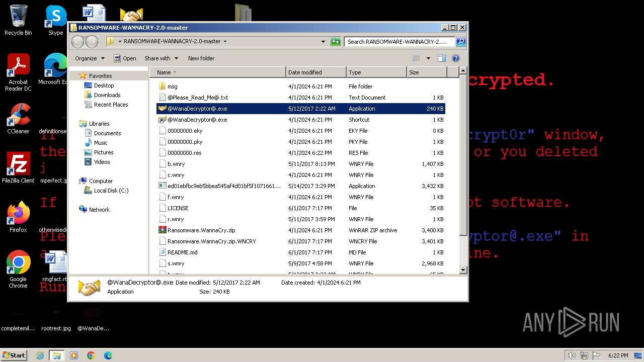Select Computer in the navigation pane
This screenshot has width=644, height=362.
pyautogui.click(x=101, y=181)
